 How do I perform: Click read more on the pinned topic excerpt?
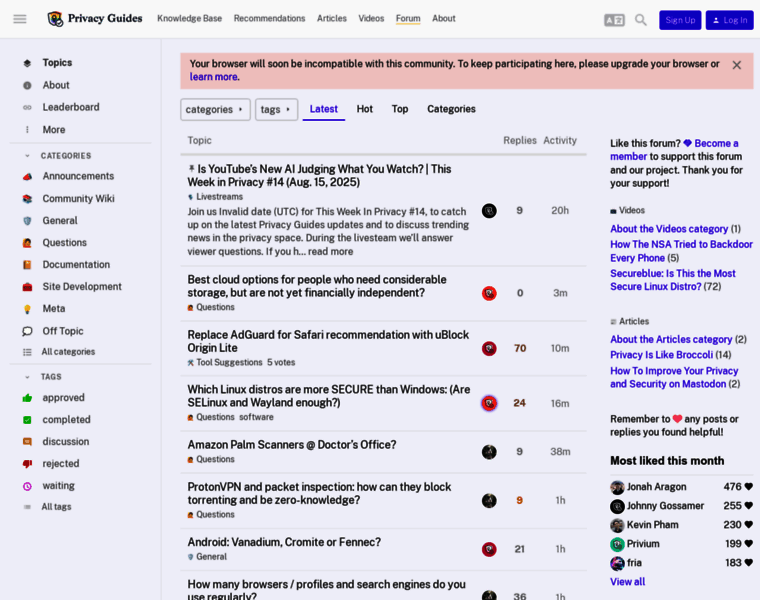click(x=331, y=252)
